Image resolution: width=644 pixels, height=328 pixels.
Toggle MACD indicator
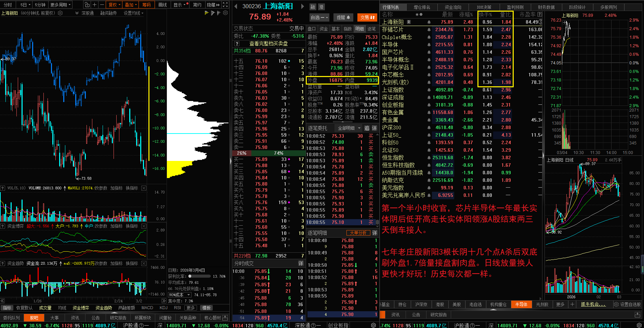click(147, 308)
